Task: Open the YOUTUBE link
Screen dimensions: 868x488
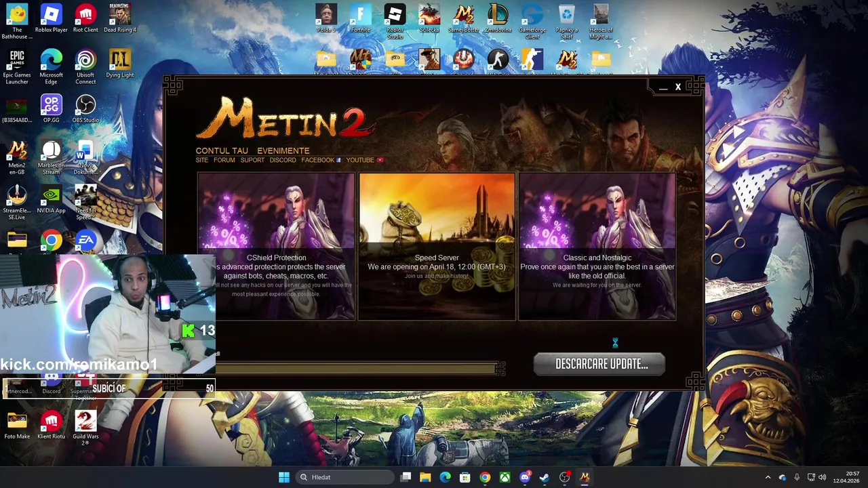Action: click(x=364, y=160)
